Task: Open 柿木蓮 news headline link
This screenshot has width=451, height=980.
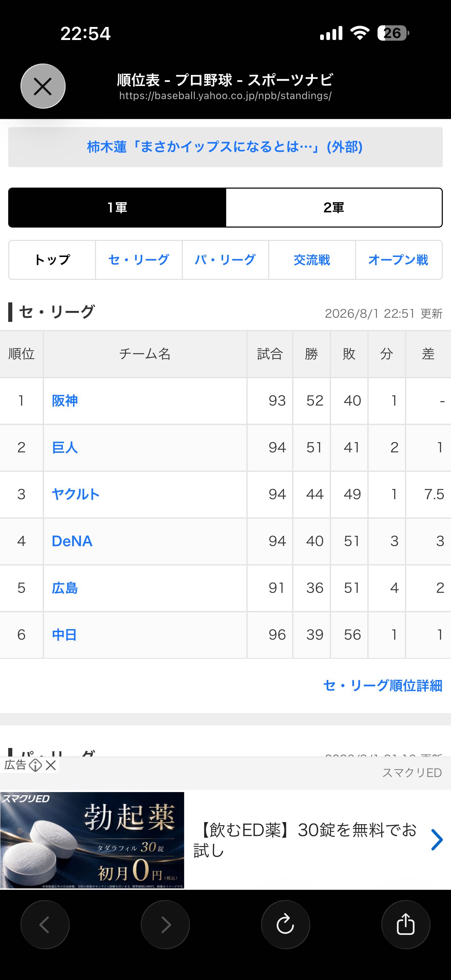Action: point(225,147)
